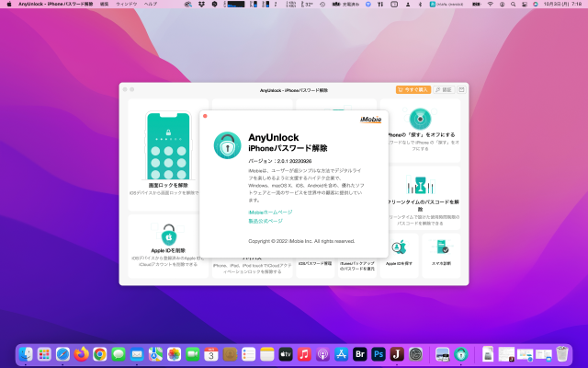Open the iMobieホームページ link
This screenshot has height=368, width=588.
click(270, 213)
